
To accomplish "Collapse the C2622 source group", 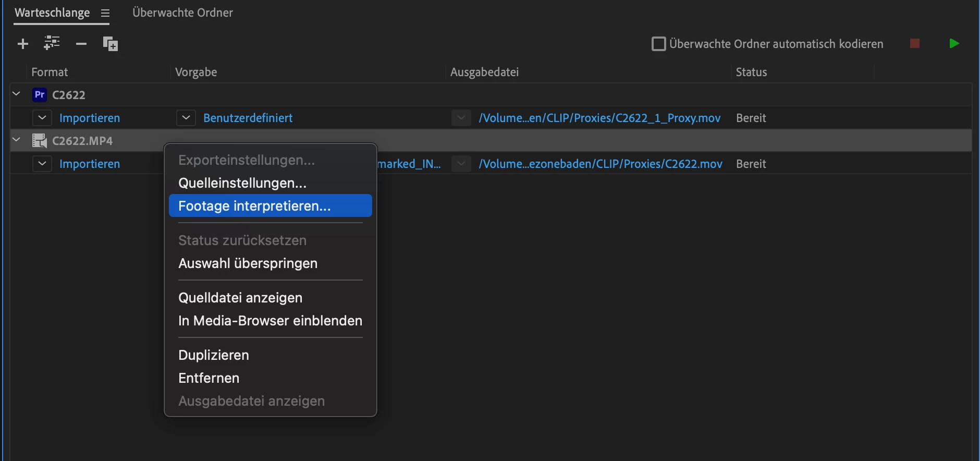I will [x=16, y=94].
